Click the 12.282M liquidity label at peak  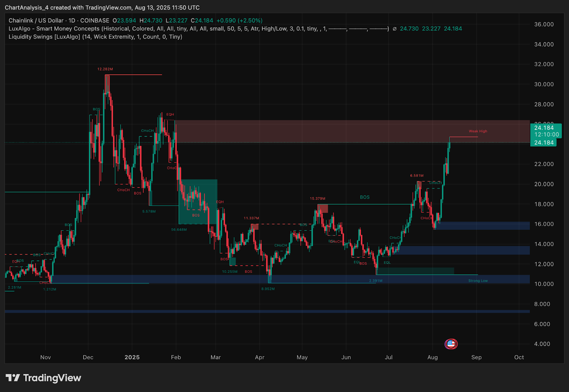click(105, 69)
